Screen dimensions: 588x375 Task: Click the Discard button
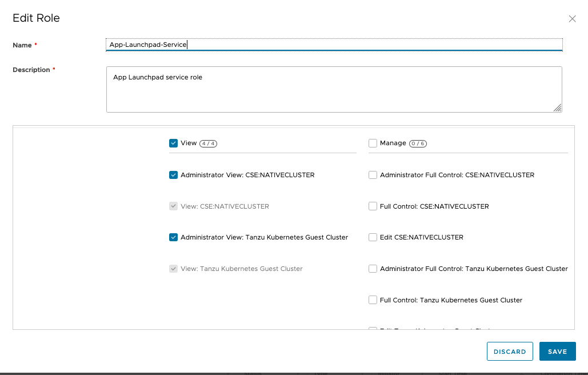[510, 352]
